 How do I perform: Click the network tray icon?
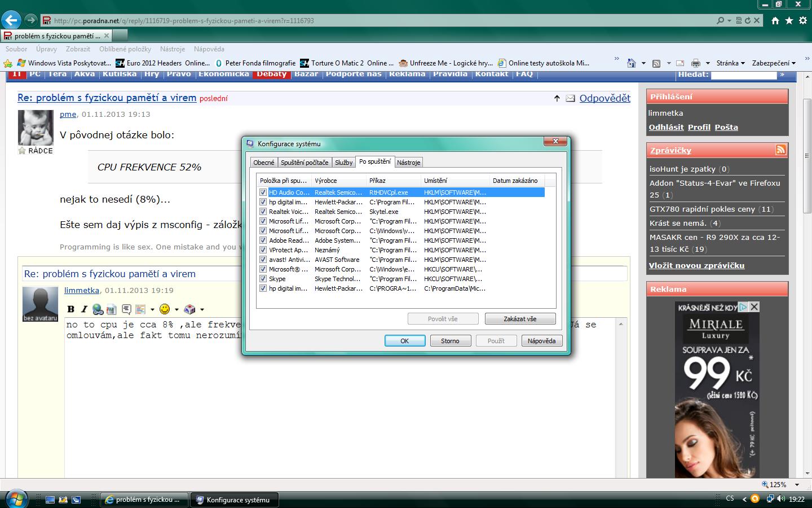(x=770, y=499)
